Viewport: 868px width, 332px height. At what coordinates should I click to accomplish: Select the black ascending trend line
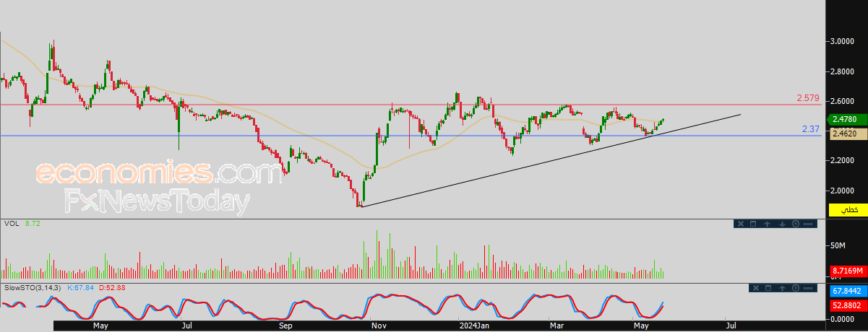tap(549, 161)
